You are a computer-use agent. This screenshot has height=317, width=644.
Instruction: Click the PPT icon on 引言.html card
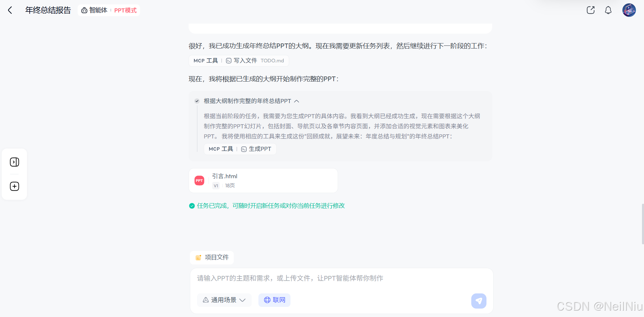click(199, 180)
